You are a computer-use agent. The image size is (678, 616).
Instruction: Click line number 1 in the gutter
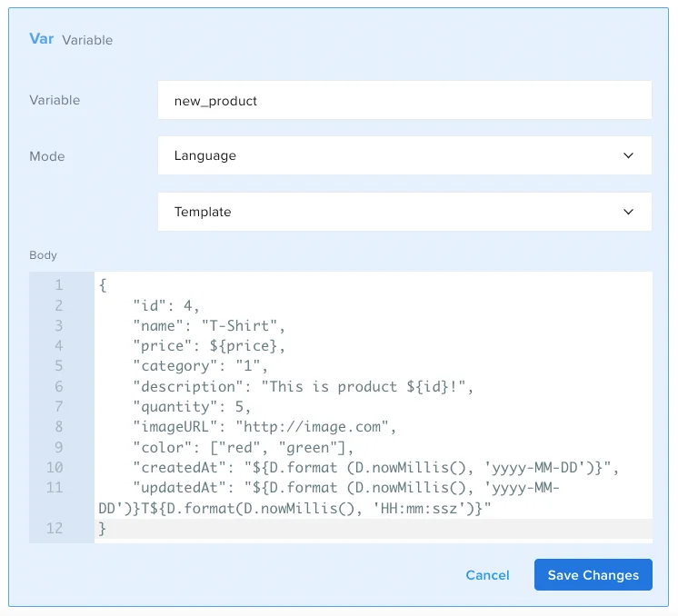click(x=58, y=285)
